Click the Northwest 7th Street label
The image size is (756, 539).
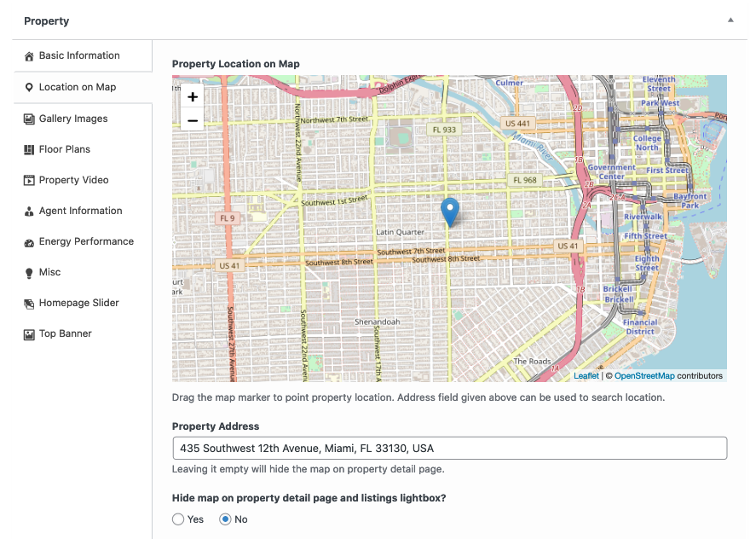334,119
